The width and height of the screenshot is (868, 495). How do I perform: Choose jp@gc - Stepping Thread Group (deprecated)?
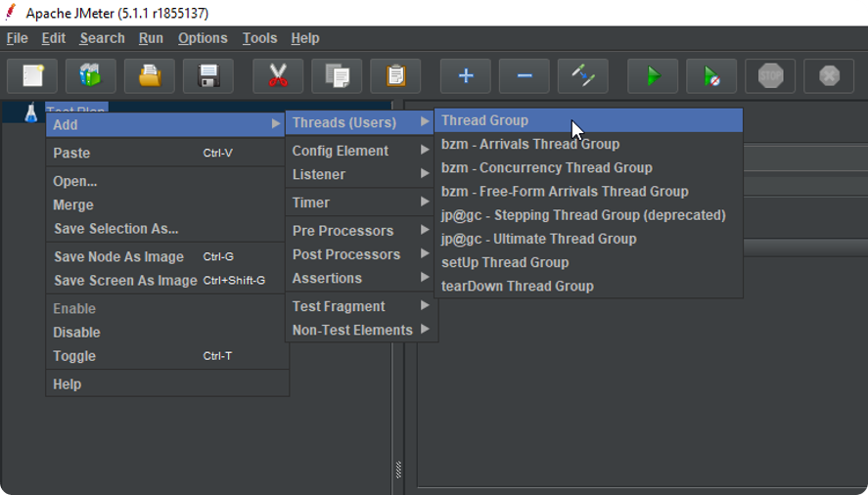(588, 215)
